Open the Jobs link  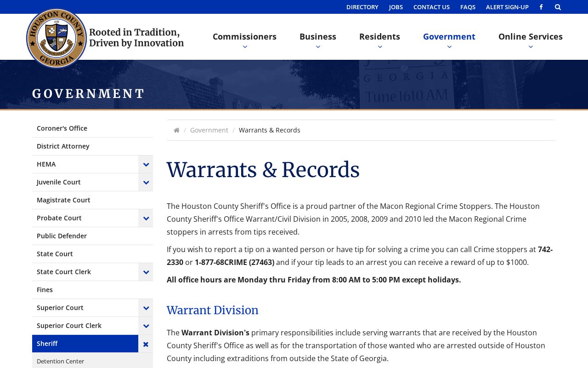click(x=396, y=7)
